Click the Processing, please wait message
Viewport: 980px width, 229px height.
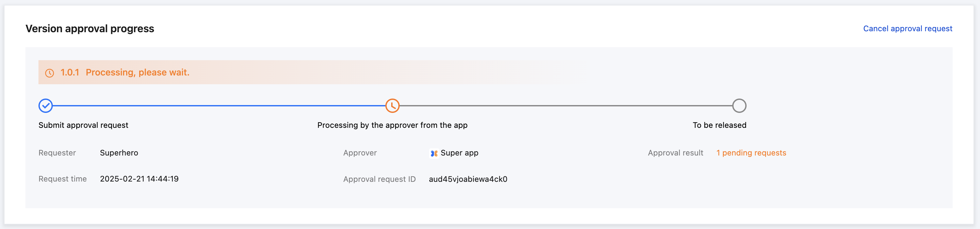click(x=137, y=73)
